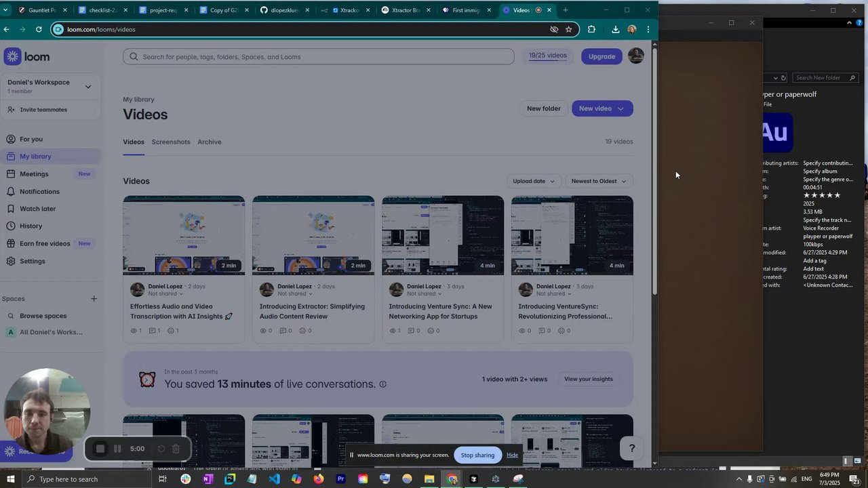Restart the recording using the restart icon

pos(161,449)
